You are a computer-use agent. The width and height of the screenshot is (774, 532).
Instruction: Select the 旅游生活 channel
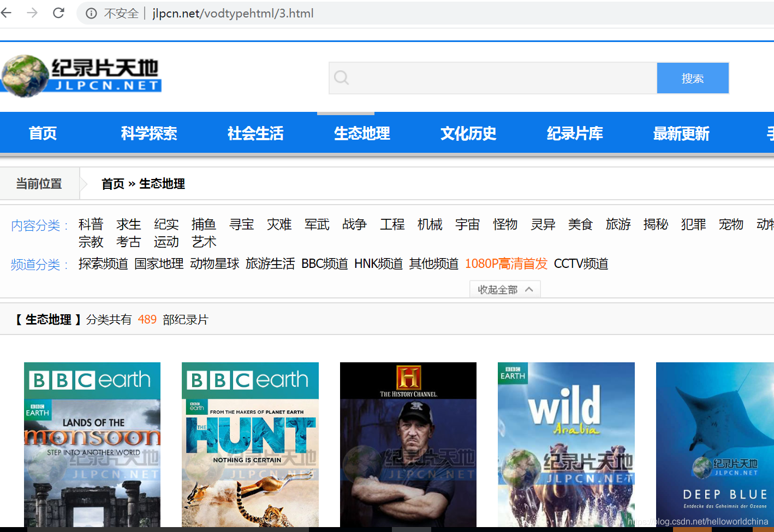pyautogui.click(x=270, y=264)
